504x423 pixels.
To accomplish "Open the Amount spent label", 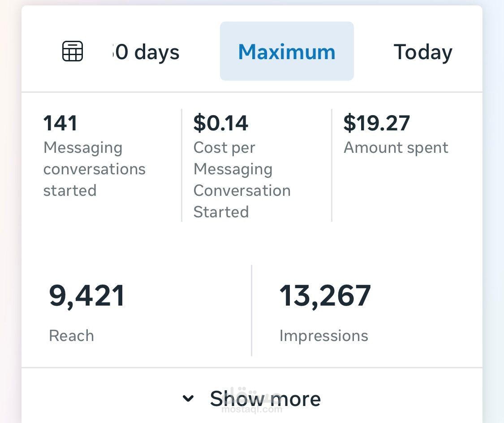I will coord(396,148).
